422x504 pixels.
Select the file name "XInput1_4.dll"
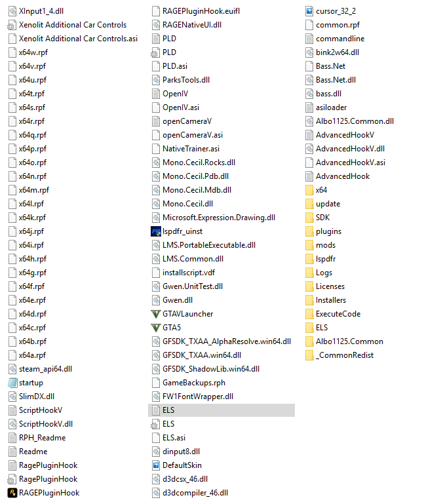(41, 11)
